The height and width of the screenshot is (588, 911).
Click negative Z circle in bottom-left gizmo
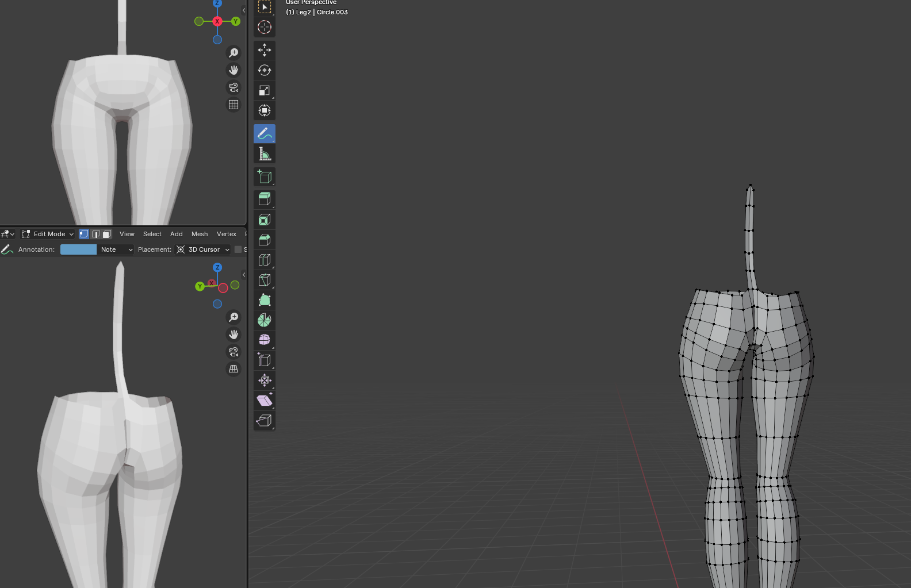coord(217,304)
